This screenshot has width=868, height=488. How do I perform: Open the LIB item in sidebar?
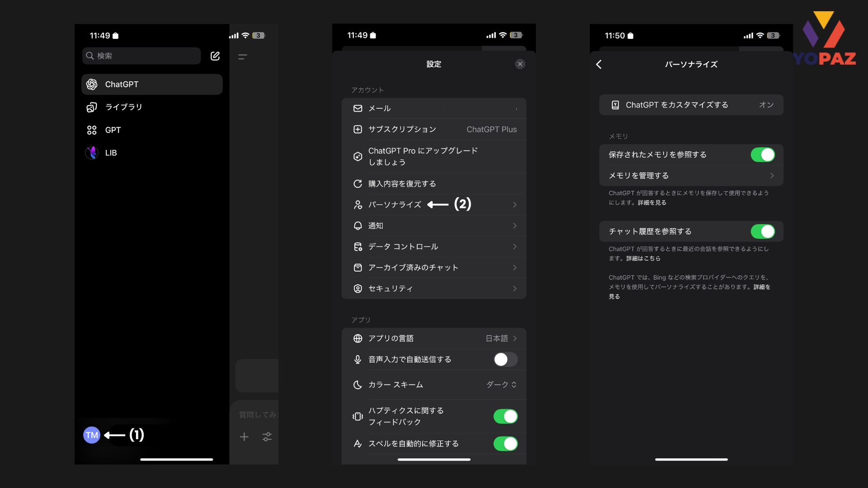(x=152, y=153)
